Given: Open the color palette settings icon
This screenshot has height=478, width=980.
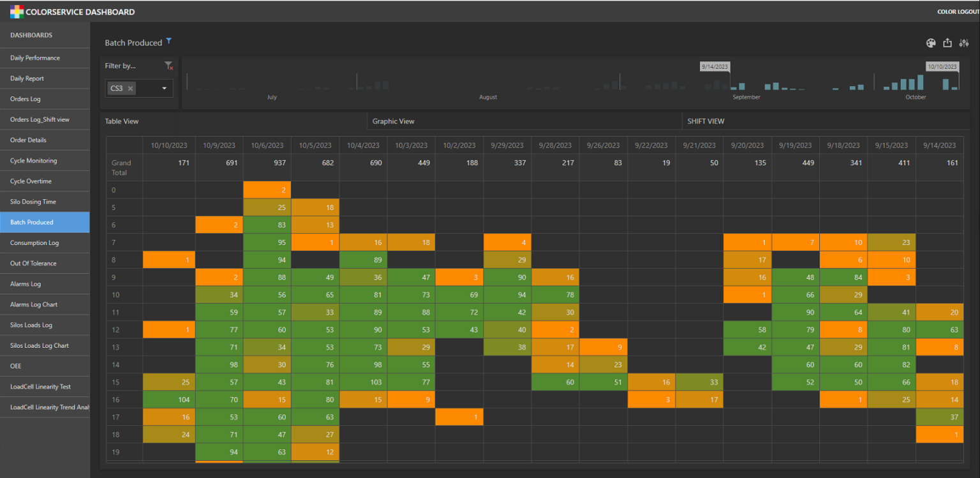Looking at the screenshot, I should (x=931, y=43).
